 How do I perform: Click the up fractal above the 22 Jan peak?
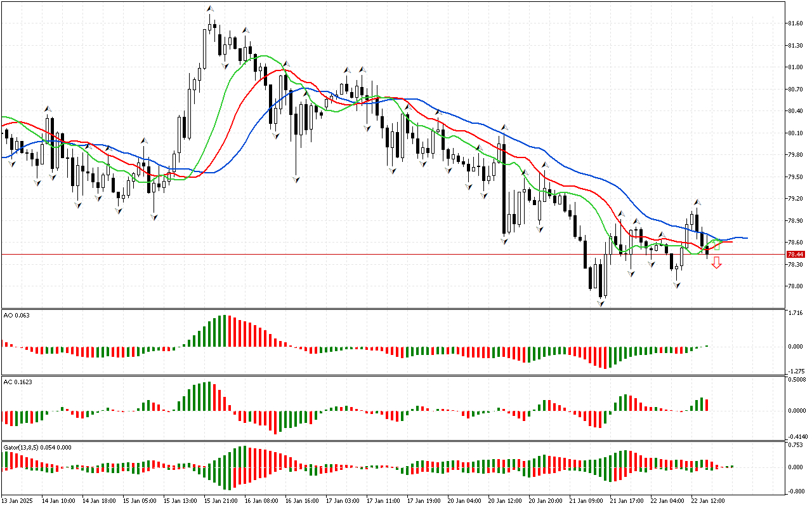(696, 201)
